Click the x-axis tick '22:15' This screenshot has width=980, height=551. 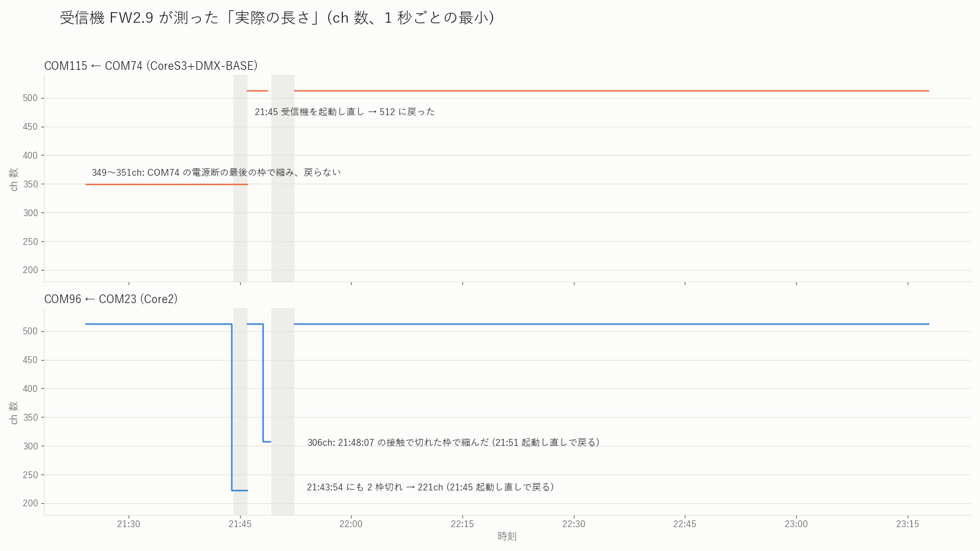(x=462, y=524)
